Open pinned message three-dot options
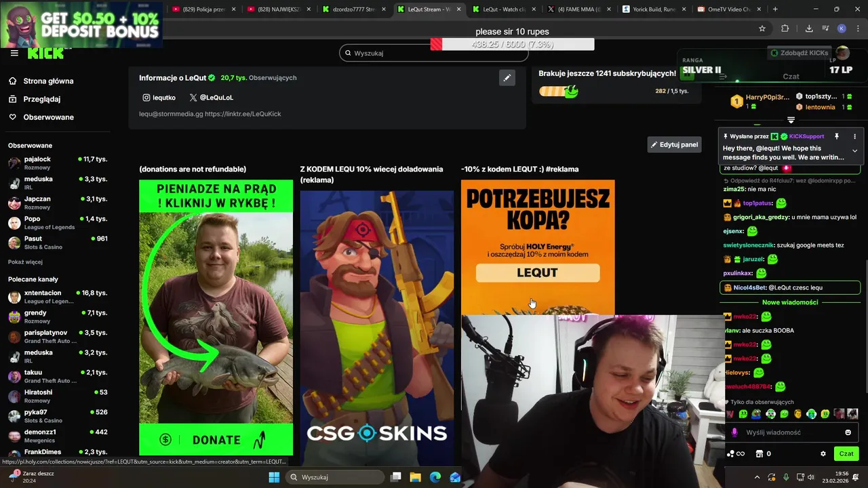 point(854,136)
